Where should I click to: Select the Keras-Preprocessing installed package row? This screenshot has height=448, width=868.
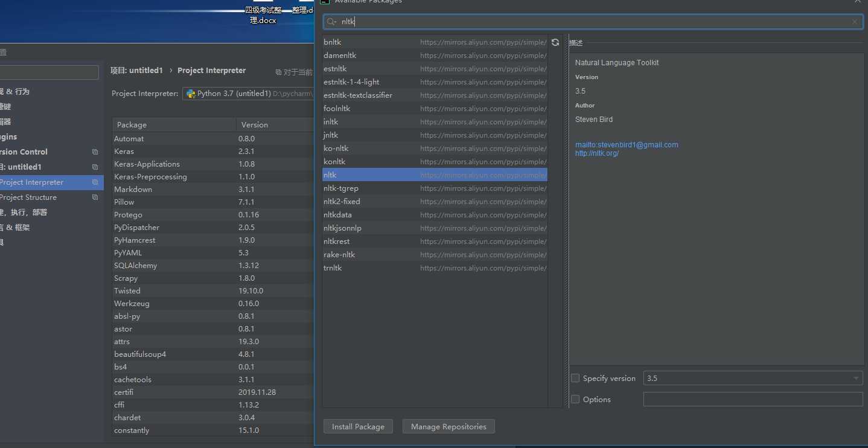pyautogui.click(x=213, y=177)
